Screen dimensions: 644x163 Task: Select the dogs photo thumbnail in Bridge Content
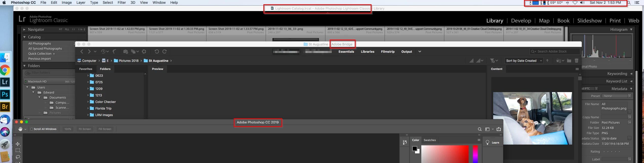[x=532, y=118]
